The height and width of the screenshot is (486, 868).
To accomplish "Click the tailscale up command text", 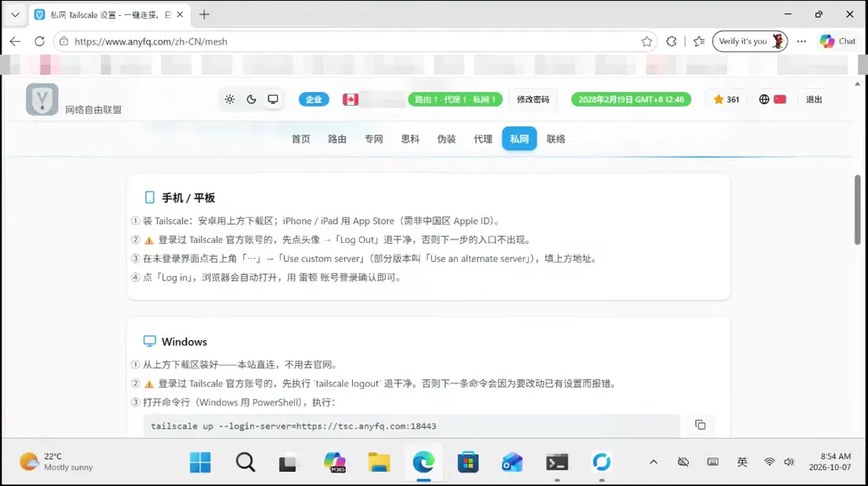I will [x=294, y=426].
